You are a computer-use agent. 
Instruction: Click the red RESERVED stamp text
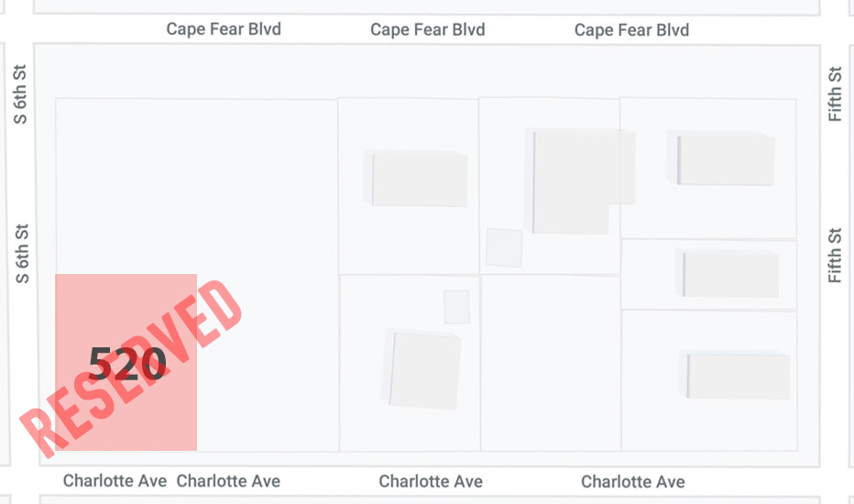tap(131, 369)
